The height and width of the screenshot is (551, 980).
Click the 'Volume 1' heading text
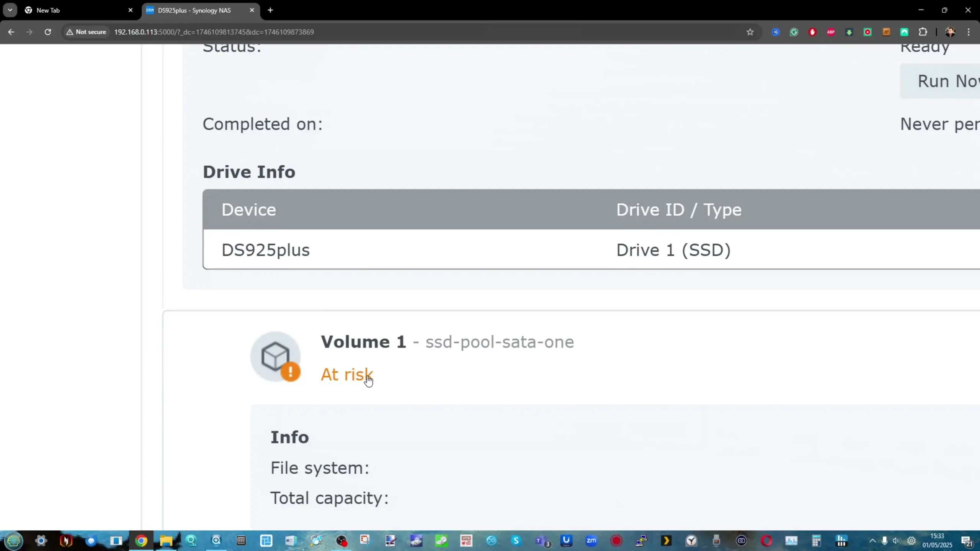363,342
